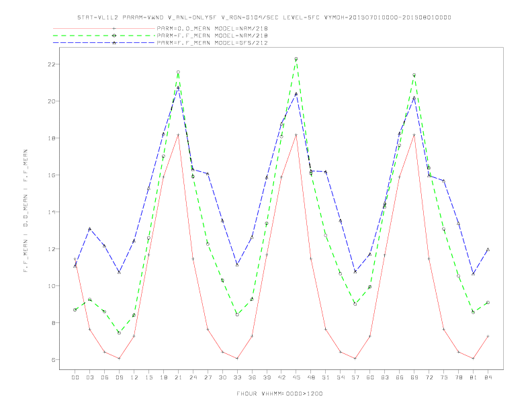This screenshot has height=411, width=532.
Task: Click x-axis forecast hour label 69
Action: pyautogui.click(x=414, y=377)
